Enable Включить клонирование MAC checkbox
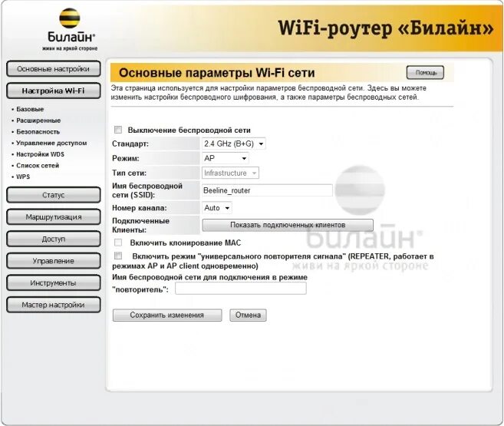The height and width of the screenshot is (426, 504). tap(118, 243)
